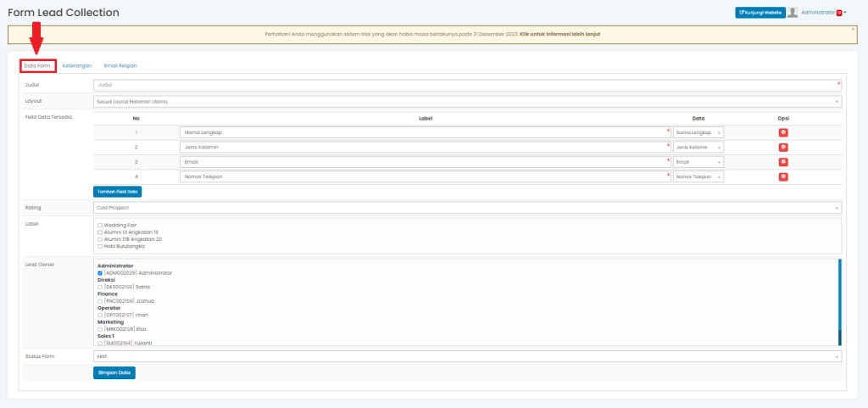The width and height of the screenshot is (868, 408).
Task: Click the Simpan Data button
Action: point(114,372)
